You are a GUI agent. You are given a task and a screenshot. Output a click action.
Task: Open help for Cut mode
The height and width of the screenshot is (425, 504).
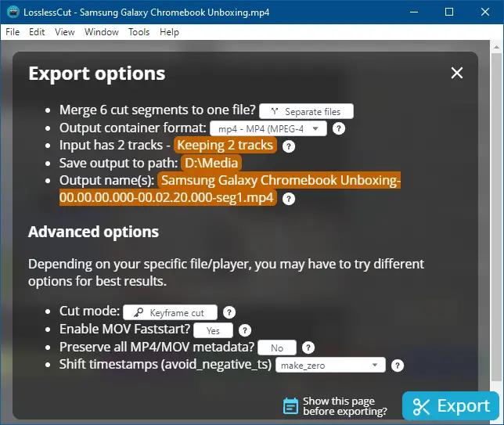pos(229,312)
